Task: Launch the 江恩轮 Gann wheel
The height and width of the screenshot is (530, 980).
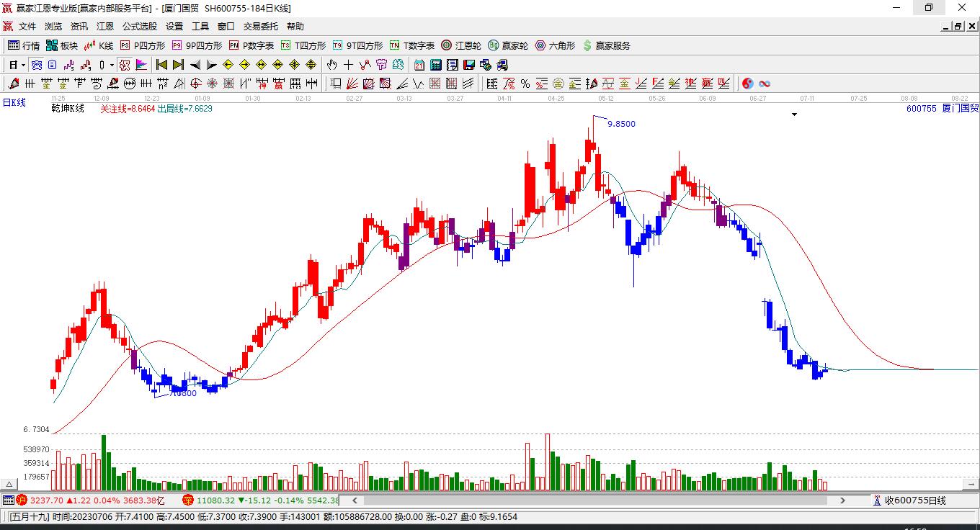Action: pyautogui.click(x=461, y=45)
